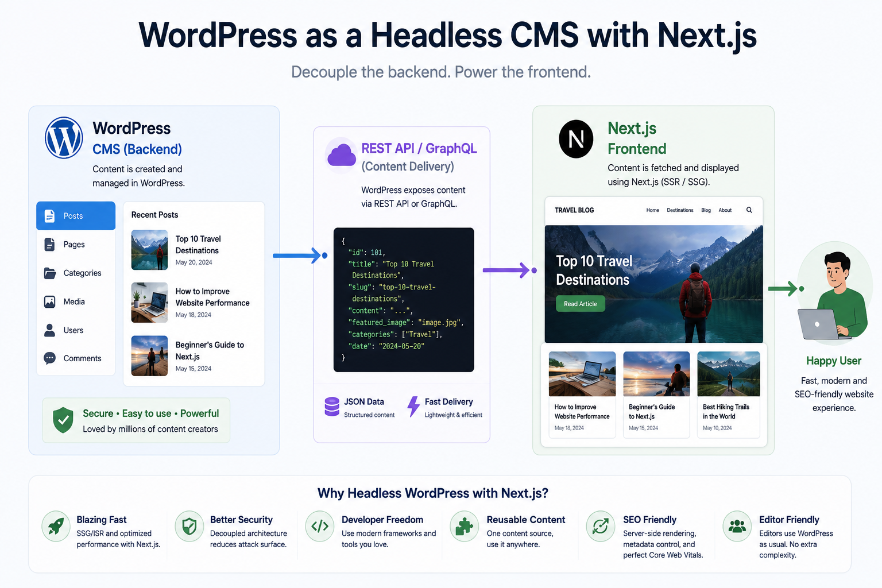Open the Posts menu item
The image size is (882, 588).
[76, 216]
